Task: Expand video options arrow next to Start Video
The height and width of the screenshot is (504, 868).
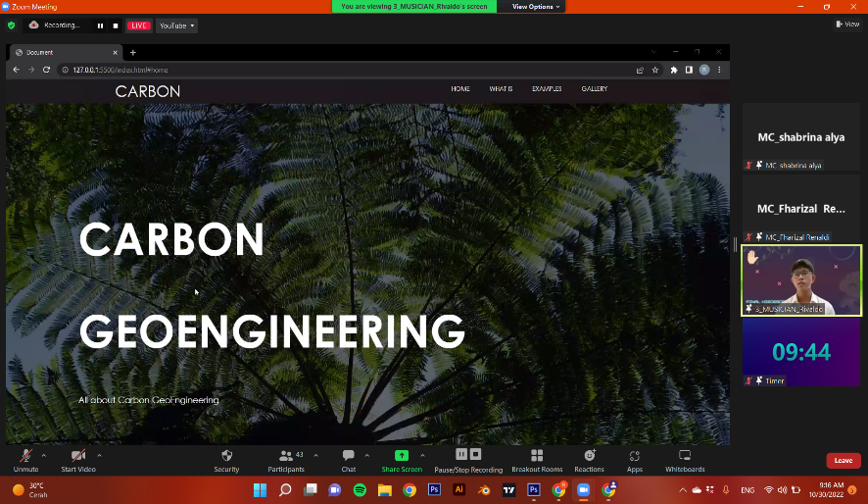Action: coord(99,455)
